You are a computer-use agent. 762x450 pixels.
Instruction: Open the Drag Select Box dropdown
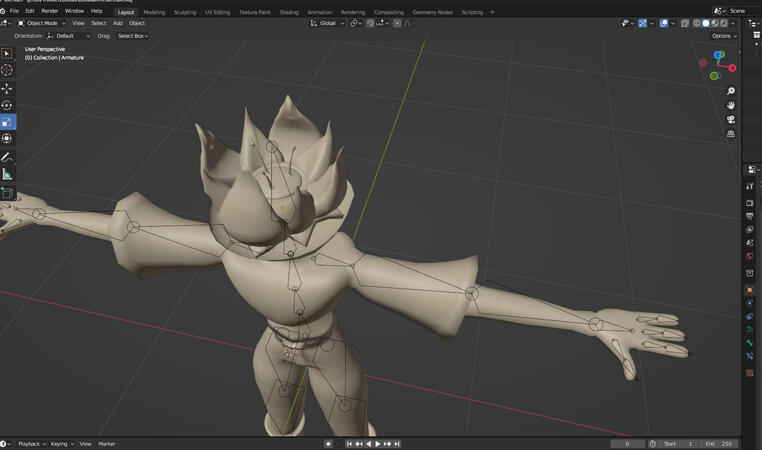click(x=133, y=36)
